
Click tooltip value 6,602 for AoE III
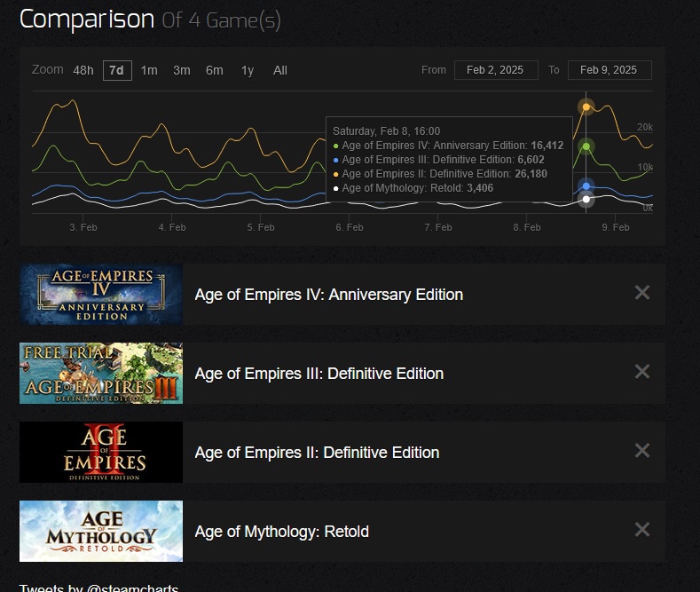pos(531,160)
